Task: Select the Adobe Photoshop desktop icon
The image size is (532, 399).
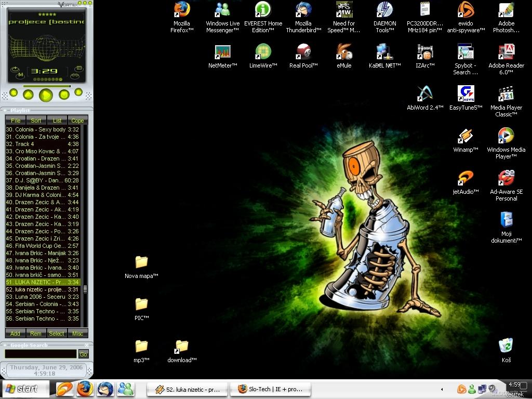Action: 506,17
